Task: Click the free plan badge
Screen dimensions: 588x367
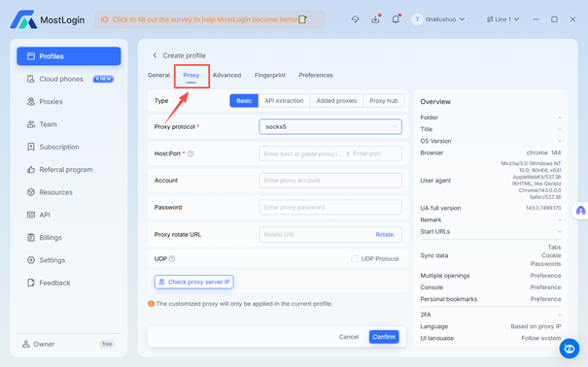Action: 107,344
